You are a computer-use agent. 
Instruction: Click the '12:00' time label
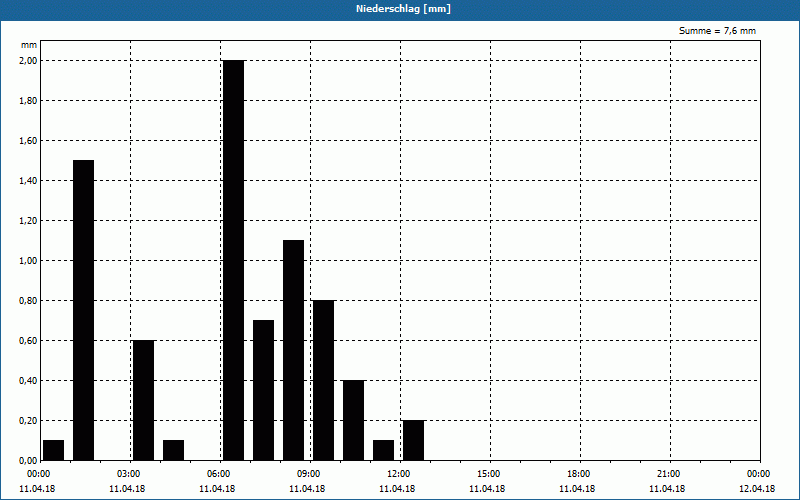coord(401,474)
